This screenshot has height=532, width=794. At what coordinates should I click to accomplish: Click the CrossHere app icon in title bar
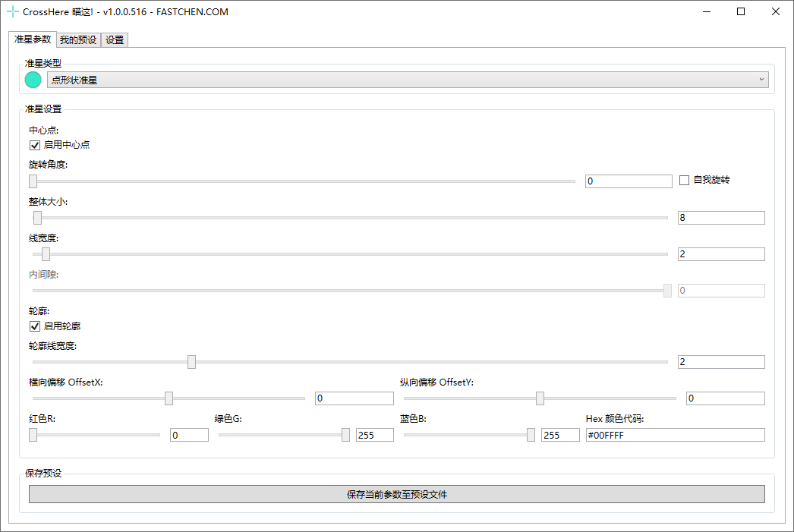[x=12, y=11]
